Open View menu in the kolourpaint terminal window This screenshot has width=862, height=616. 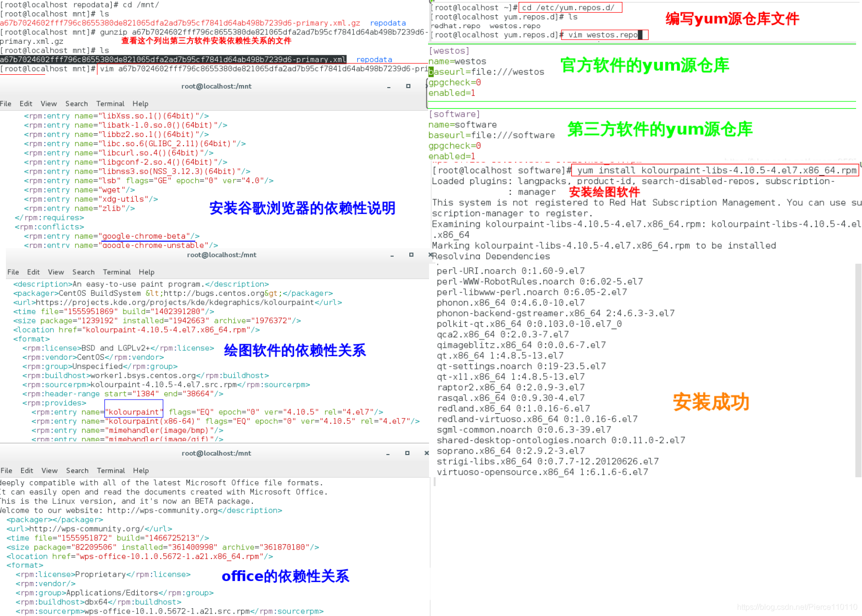click(56, 272)
